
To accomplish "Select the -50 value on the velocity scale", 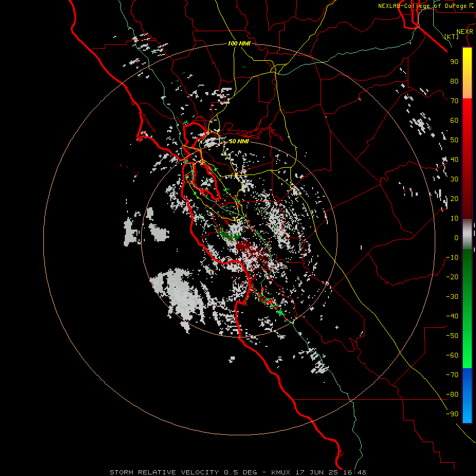I will click(452, 335).
